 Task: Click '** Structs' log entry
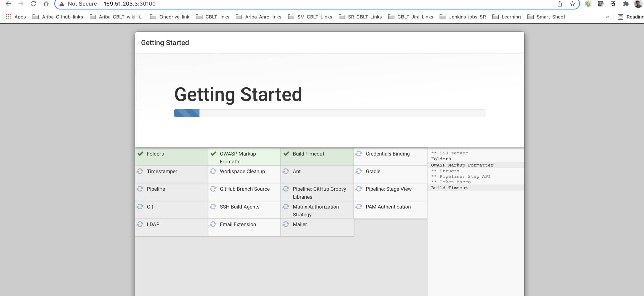(445, 171)
